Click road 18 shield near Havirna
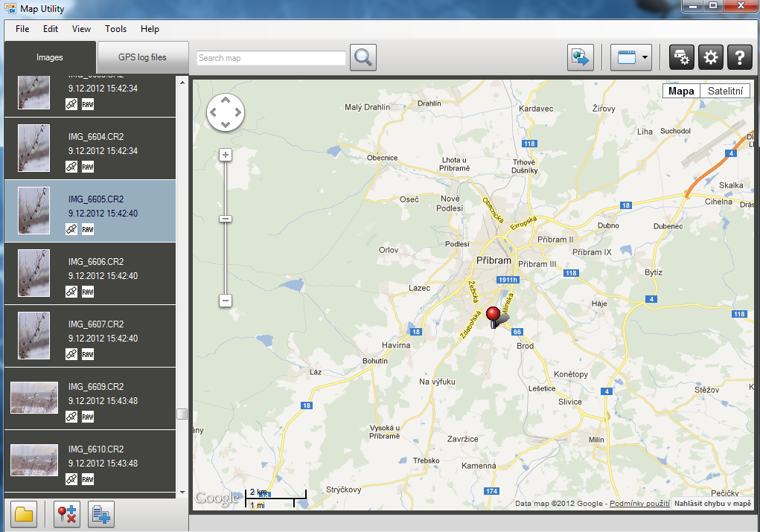Viewport: 760px width, 532px height. pyautogui.click(x=416, y=332)
